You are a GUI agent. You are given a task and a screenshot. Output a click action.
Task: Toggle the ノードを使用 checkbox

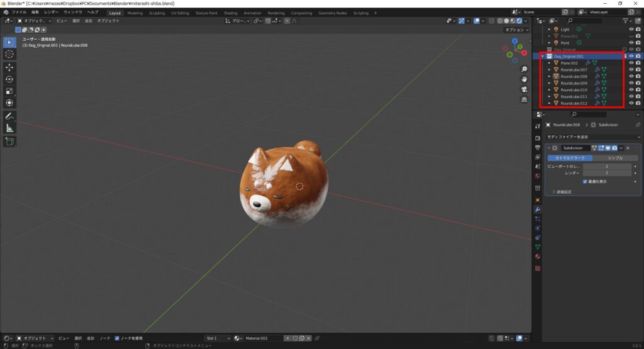pos(117,338)
